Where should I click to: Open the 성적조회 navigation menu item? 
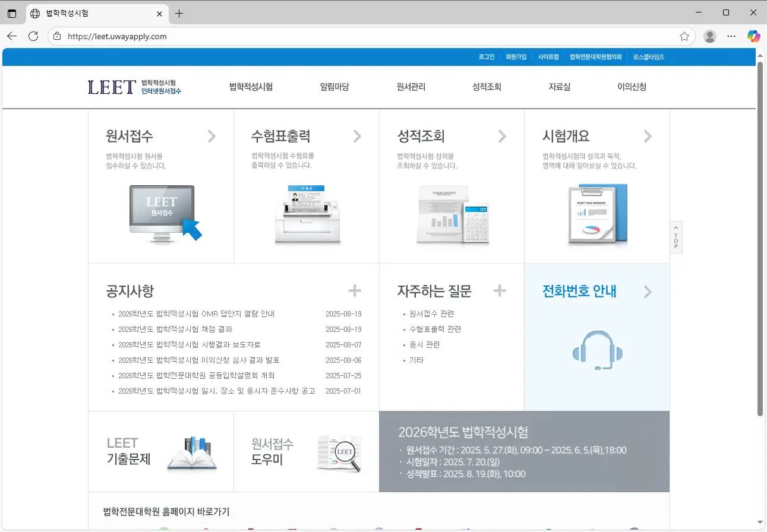487,87
